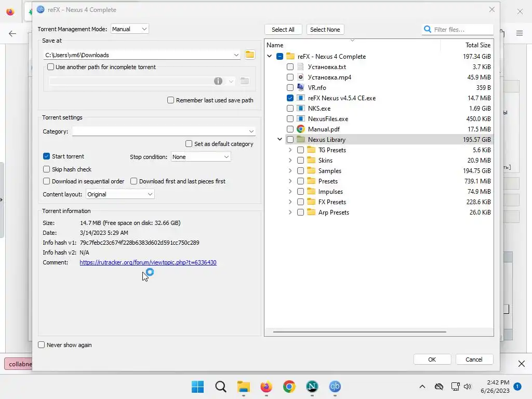The height and width of the screenshot is (399, 532).
Task: Open the Stop condition dropdown
Action: coord(201,157)
